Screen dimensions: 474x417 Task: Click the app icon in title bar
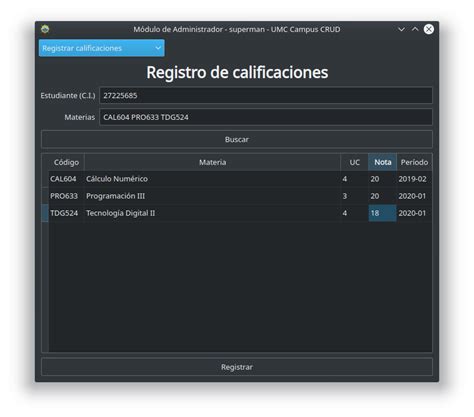45,29
